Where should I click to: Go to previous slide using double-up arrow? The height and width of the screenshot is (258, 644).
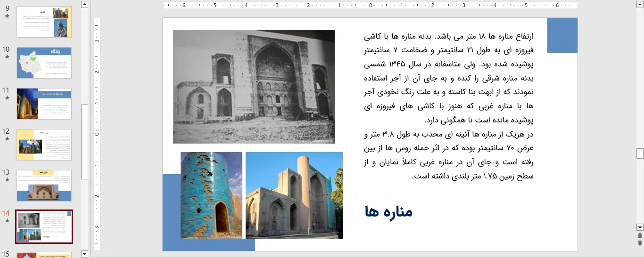point(640,235)
